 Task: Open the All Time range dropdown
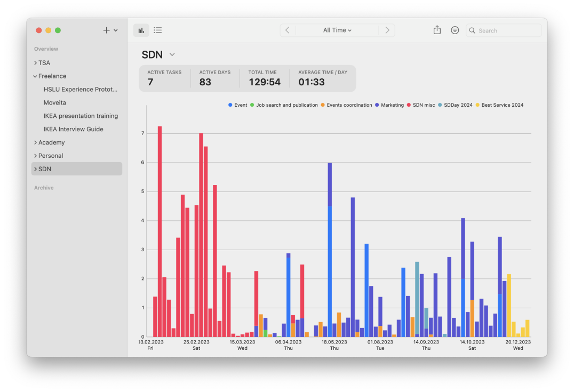point(337,30)
